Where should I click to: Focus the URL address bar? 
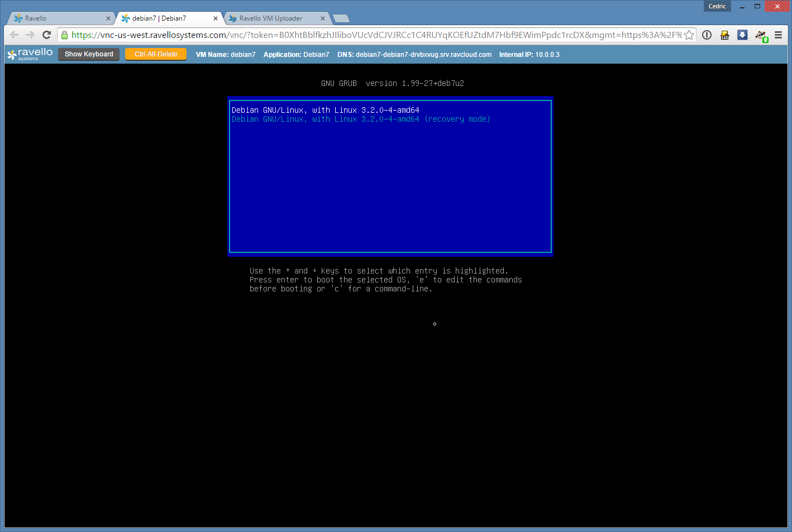click(374, 35)
